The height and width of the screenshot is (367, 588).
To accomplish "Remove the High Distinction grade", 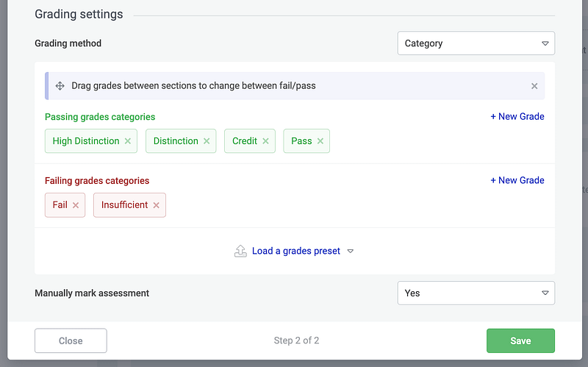I will [x=128, y=141].
